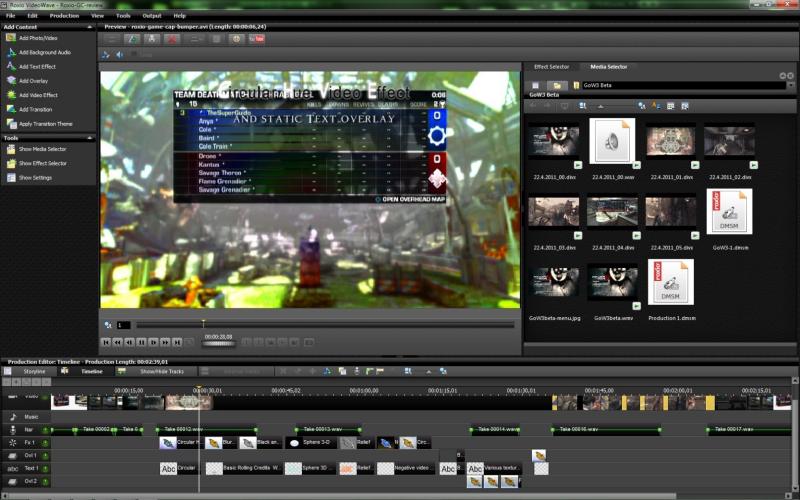Open the Tools menu
Screen dimensions: 800x500
(123, 16)
